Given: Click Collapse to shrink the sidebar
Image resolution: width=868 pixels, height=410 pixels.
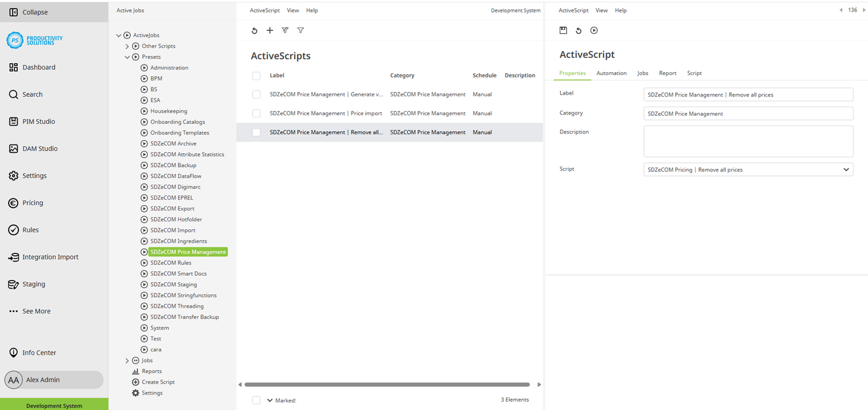Looking at the screenshot, I should tap(27, 11).
